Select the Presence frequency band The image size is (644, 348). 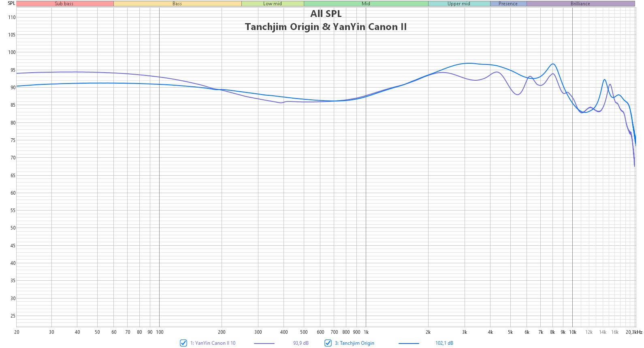508,4
